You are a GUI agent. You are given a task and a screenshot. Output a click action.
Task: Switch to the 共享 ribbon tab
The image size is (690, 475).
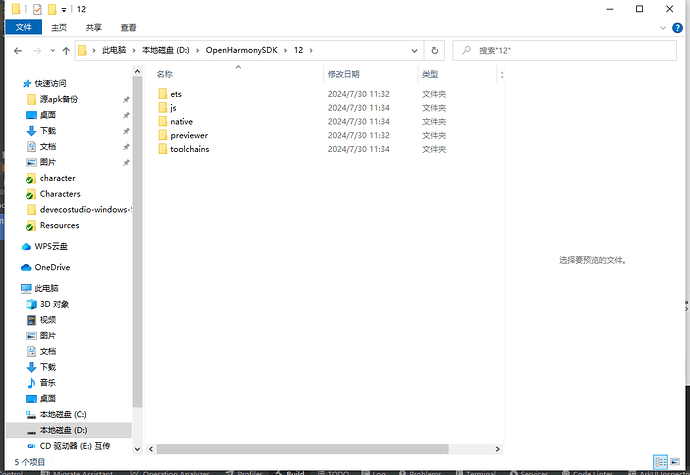[x=93, y=27]
